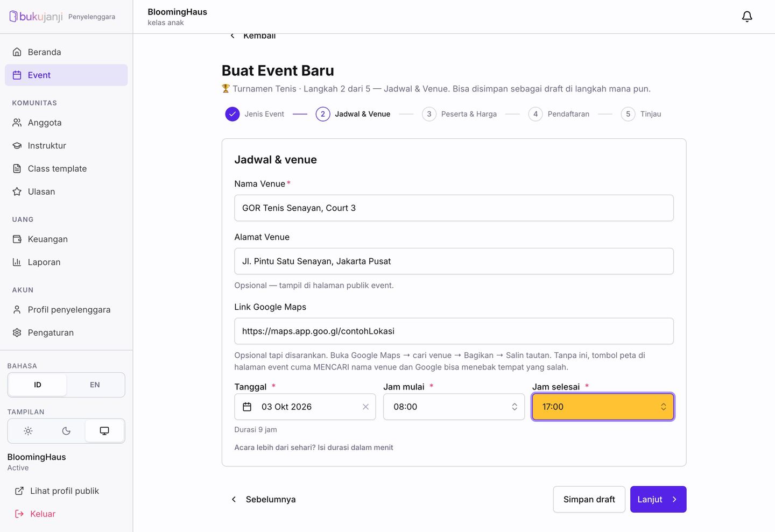Switch language to EN

95,385
